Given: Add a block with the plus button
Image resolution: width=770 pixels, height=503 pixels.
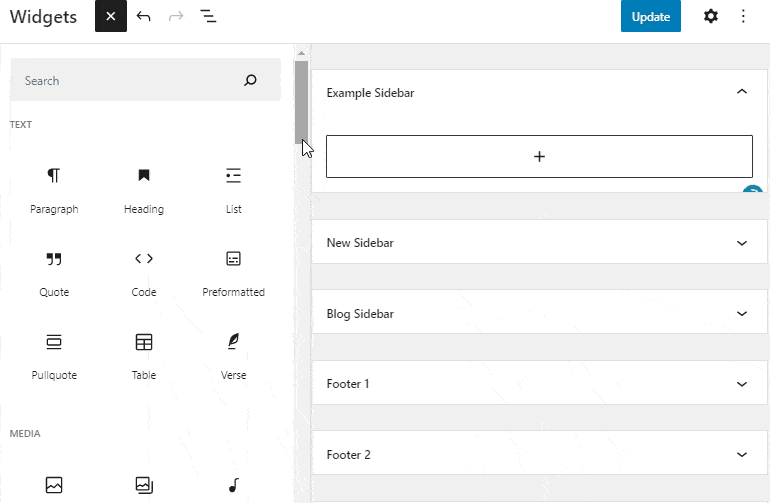Looking at the screenshot, I should coord(539,156).
